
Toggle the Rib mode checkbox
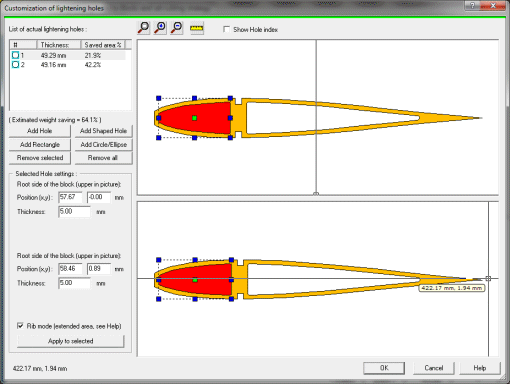click(x=20, y=326)
